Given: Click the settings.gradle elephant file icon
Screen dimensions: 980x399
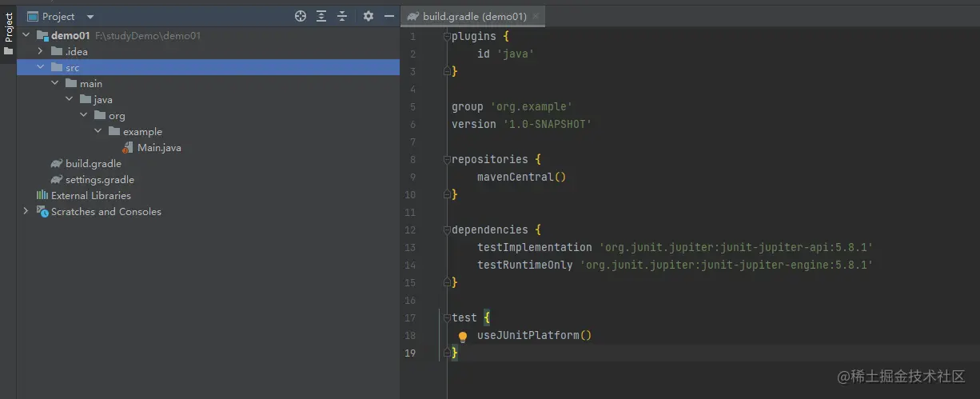Looking at the screenshot, I should [56, 179].
